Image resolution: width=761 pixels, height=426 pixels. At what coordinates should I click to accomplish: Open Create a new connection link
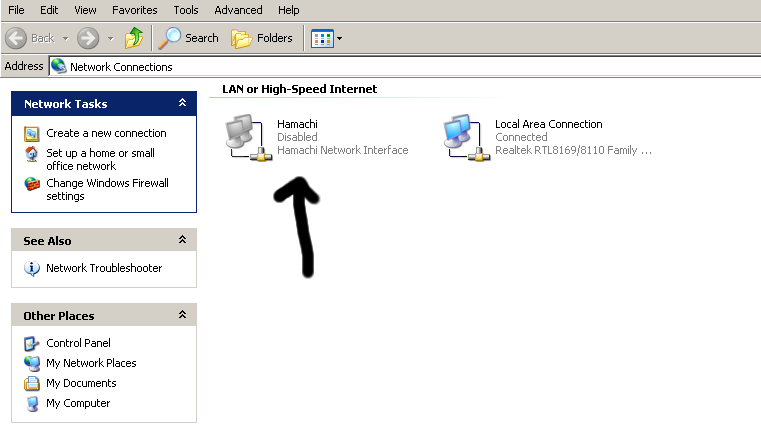[x=106, y=133]
